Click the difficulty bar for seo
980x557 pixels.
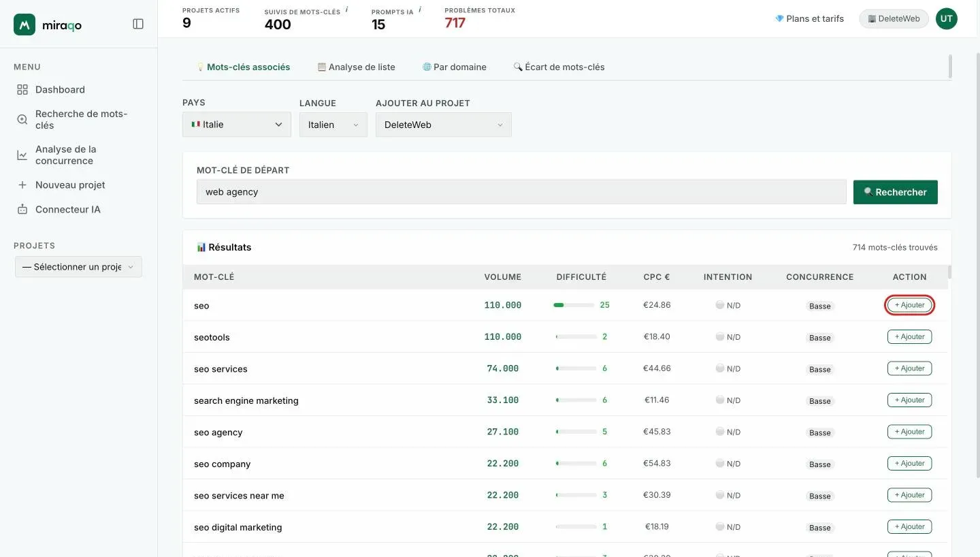click(x=574, y=305)
